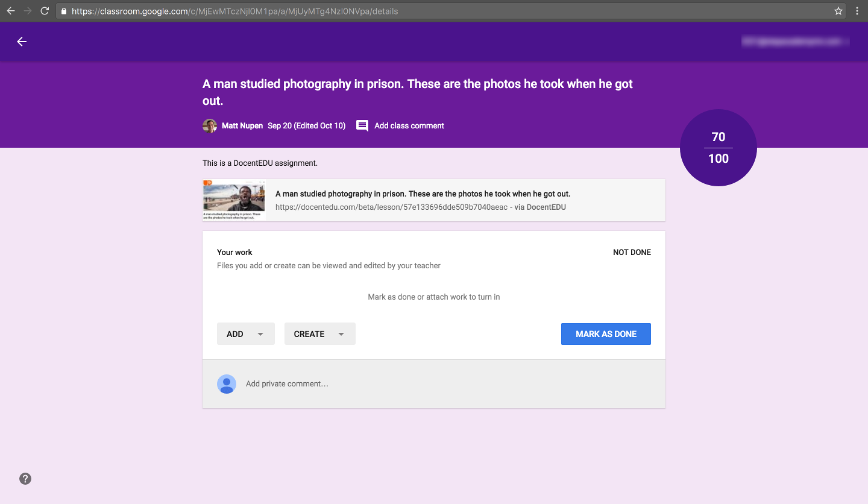Click the browser address bar URL
The width and height of the screenshot is (868, 504).
pyautogui.click(x=234, y=11)
